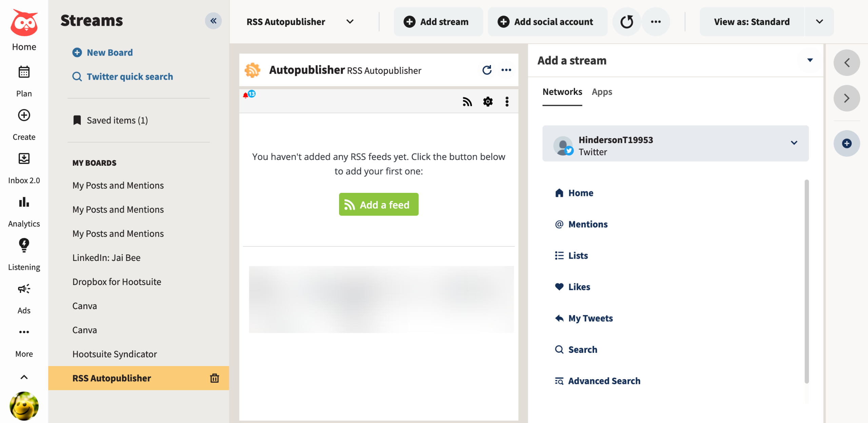Switch to the Apps tab
The image size is (868, 423).
click(x=602, y=92)
